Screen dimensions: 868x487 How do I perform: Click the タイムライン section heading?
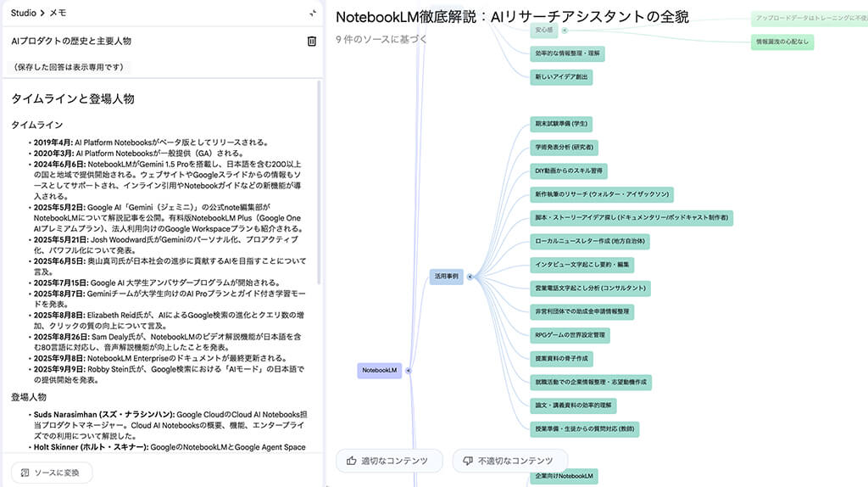(37, 125)
